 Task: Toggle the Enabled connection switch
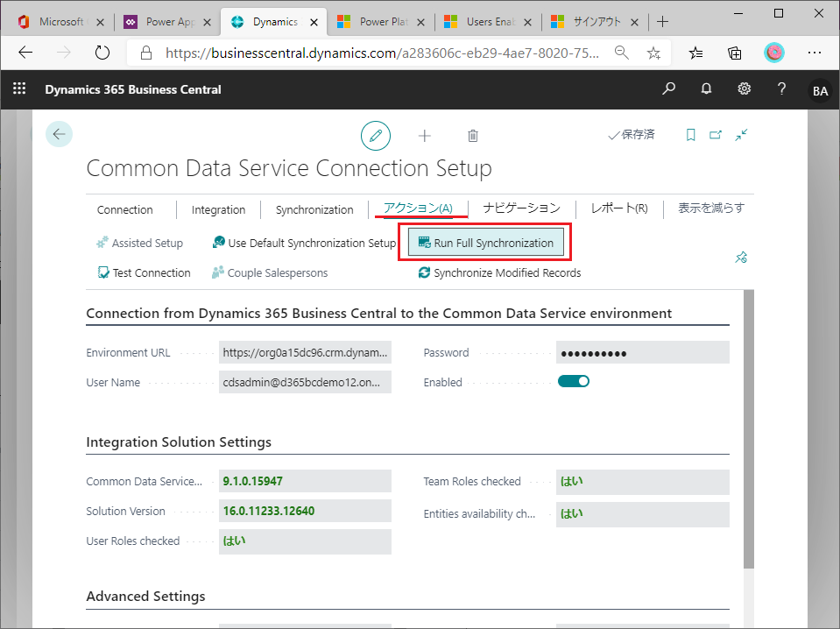point(573,381)
